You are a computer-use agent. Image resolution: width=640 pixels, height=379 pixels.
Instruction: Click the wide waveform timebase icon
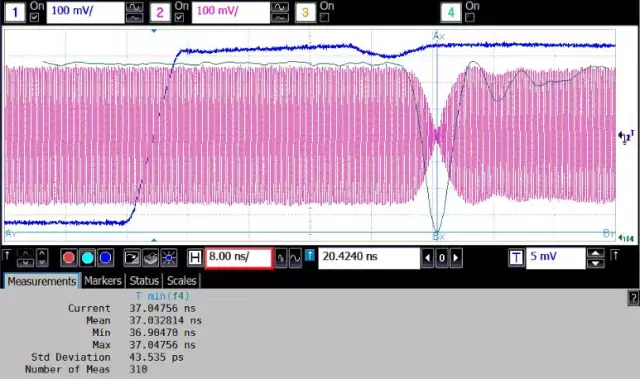click(x=295, y=258)
